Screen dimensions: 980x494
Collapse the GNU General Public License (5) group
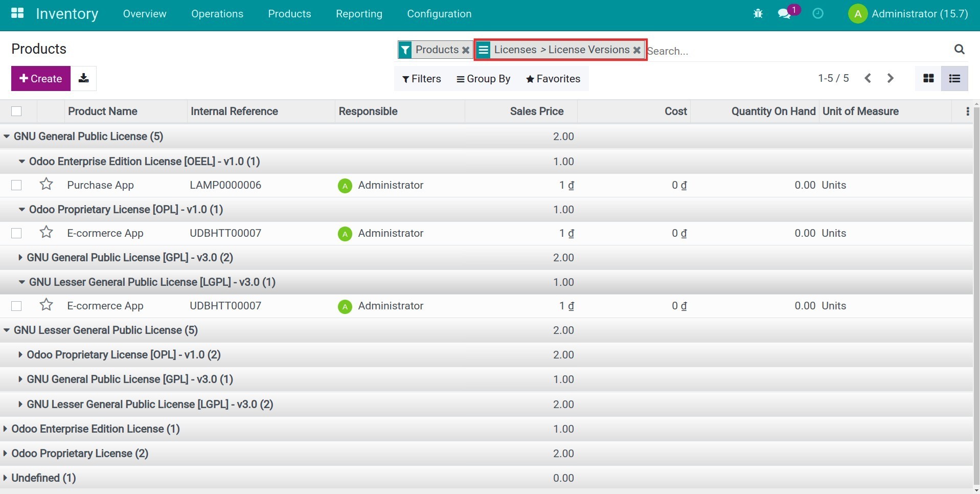pos(7,136)
